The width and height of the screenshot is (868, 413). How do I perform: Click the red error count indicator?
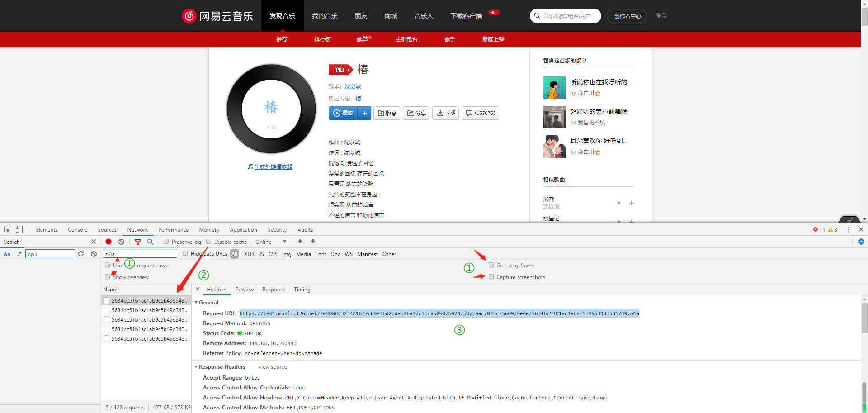[819, 229]
